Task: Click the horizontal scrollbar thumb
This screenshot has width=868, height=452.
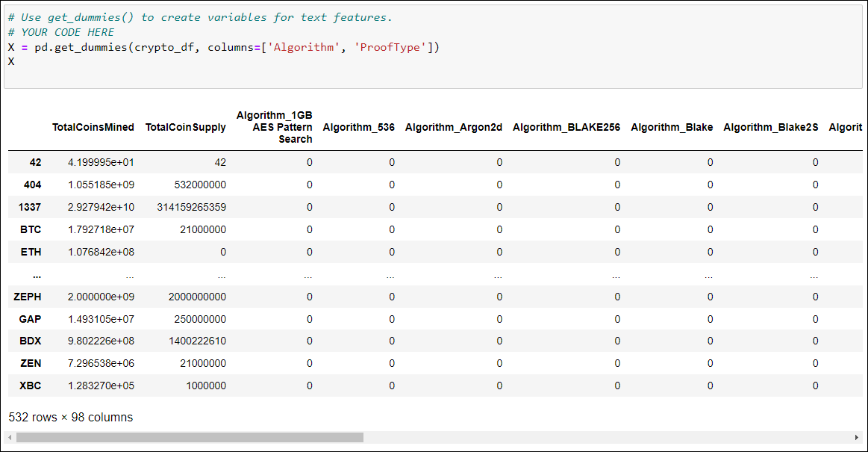Action: click(x=190, y=438)
